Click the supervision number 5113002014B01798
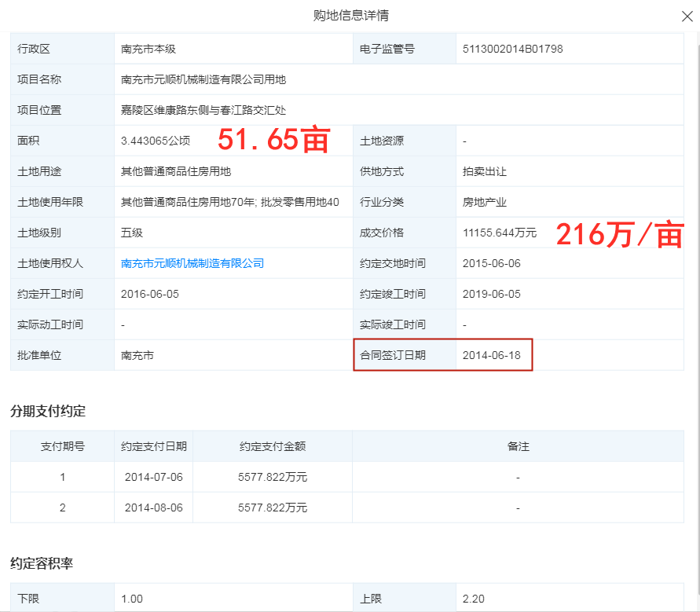700x612 pixels. pyautogui.click(x=512, y=49)
